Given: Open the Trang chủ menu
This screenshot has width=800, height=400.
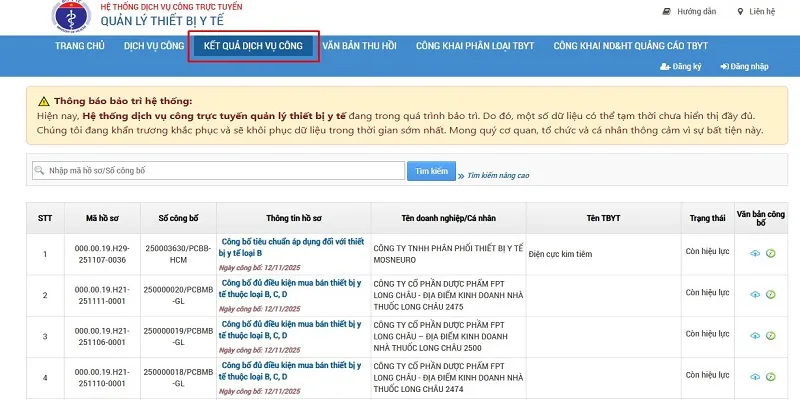Looking at the screenshot, I should (x=80, y=46).
